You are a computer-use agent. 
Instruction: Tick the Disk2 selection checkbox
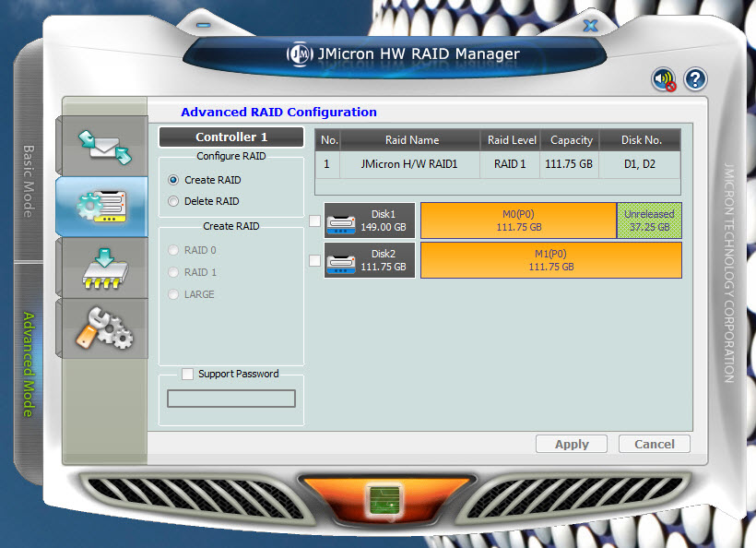(x=314, y=260)
